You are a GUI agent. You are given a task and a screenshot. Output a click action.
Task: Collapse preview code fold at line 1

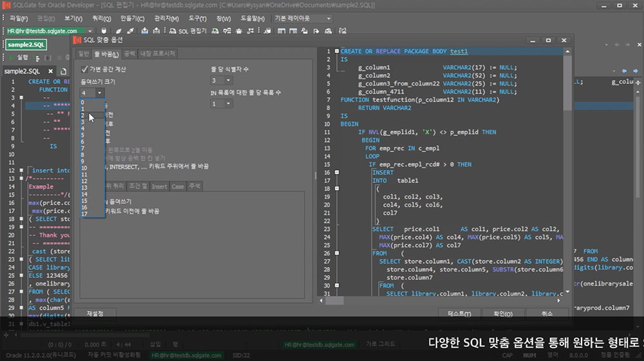[337, 52]
